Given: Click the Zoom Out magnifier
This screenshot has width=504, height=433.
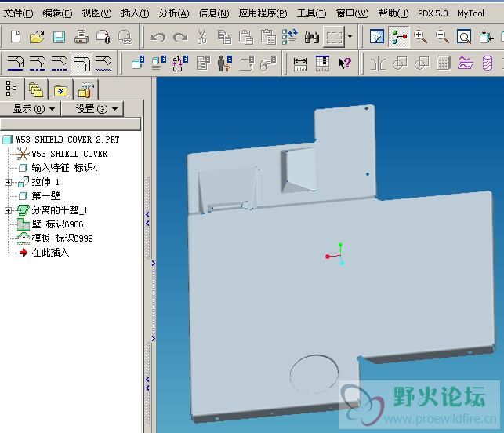Looking at the screenshot, I should [x=442, y=37].
